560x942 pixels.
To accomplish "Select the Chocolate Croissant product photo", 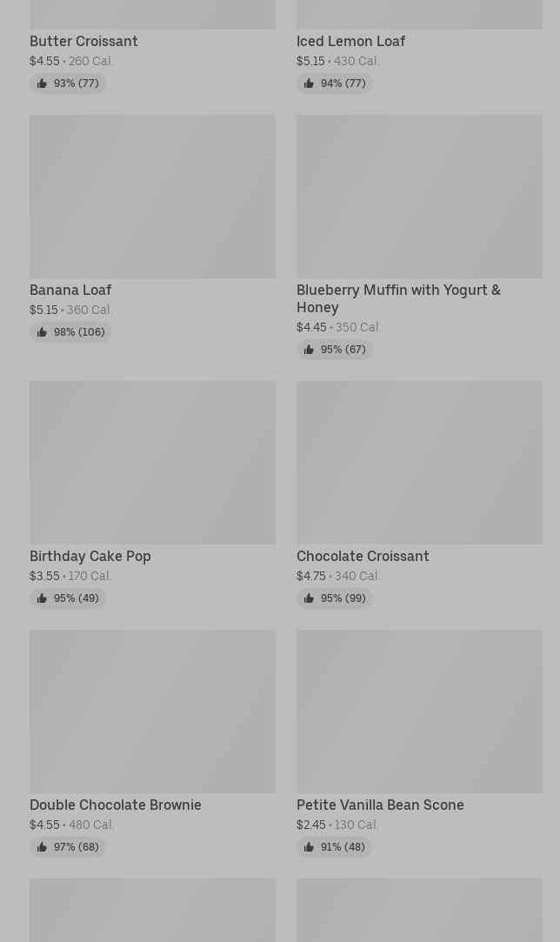I will tap(419, 463).
